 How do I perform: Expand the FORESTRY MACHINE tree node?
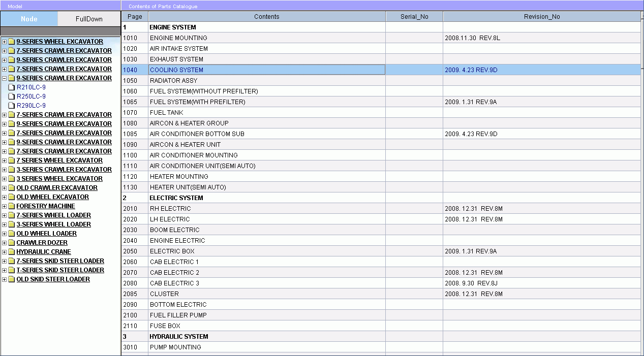click(5, 206)
